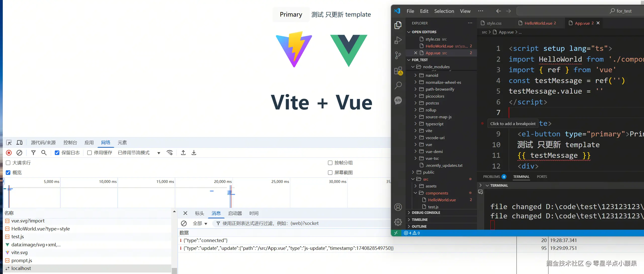Select the localhost request in network list
Viewport: 644px width, 274px height.
point(21,268)
